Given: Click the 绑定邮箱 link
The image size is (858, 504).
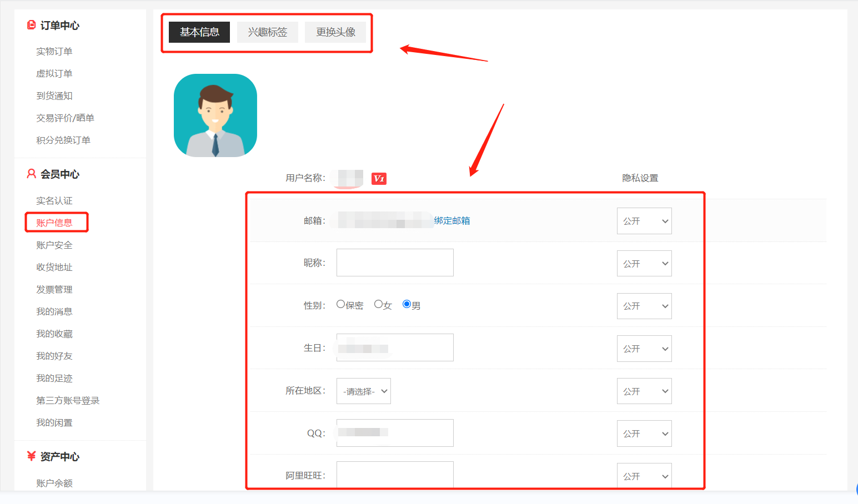Looking at the screenshot, I should point(452,220).
